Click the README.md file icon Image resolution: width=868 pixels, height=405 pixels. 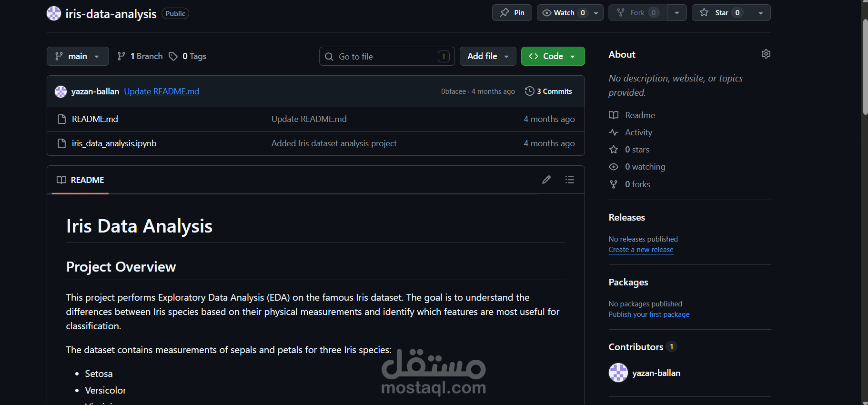[x=61, y=119]
